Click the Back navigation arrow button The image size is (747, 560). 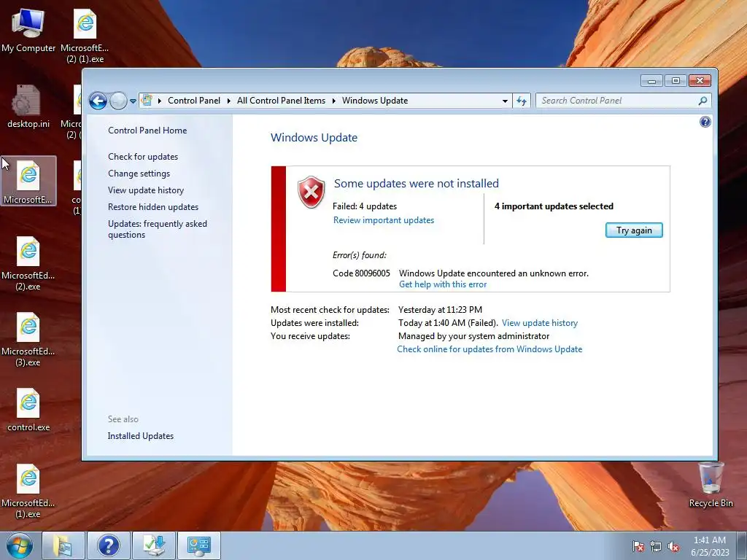pos(98,101)
